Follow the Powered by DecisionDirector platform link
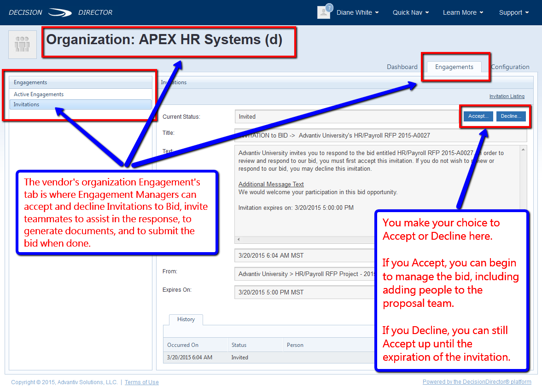Image resolution: width=542 pixels, height=392 pixels. [477, 381]
